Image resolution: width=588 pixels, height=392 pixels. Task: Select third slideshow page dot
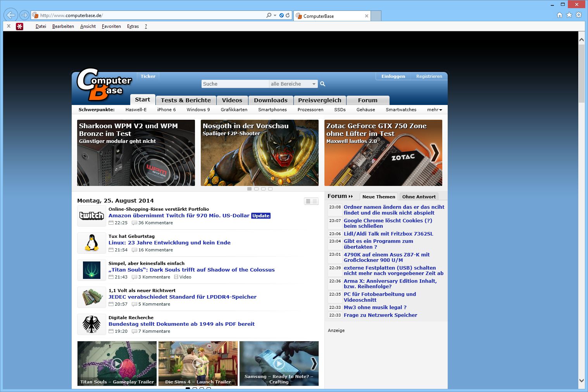click(263, 189)
